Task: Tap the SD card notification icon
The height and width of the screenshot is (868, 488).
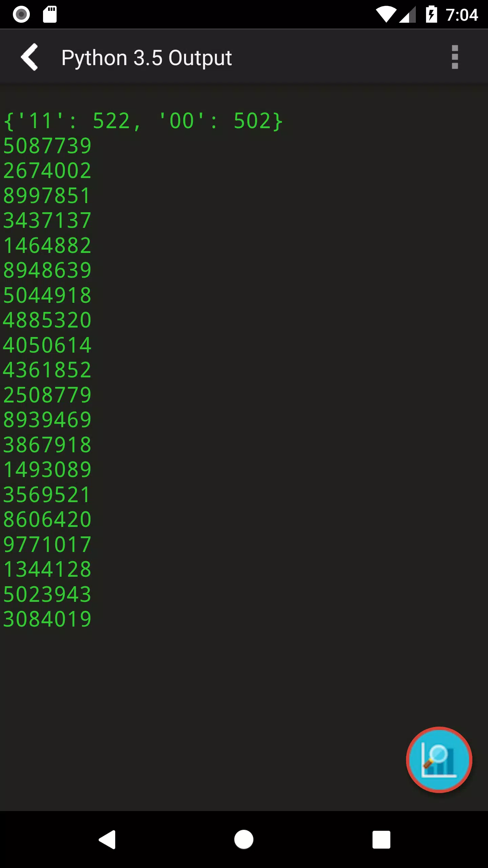Action: point(50,14)
